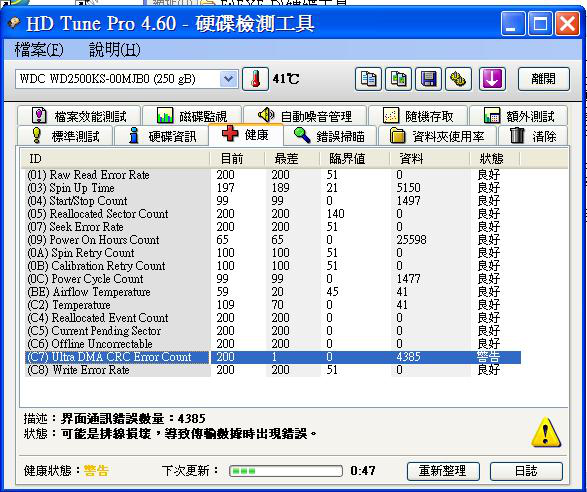Expand the WDC WD2500KS drive dropdown
Image resolution: width=587 pixels, height=492 pixels.
coord(228,79)
